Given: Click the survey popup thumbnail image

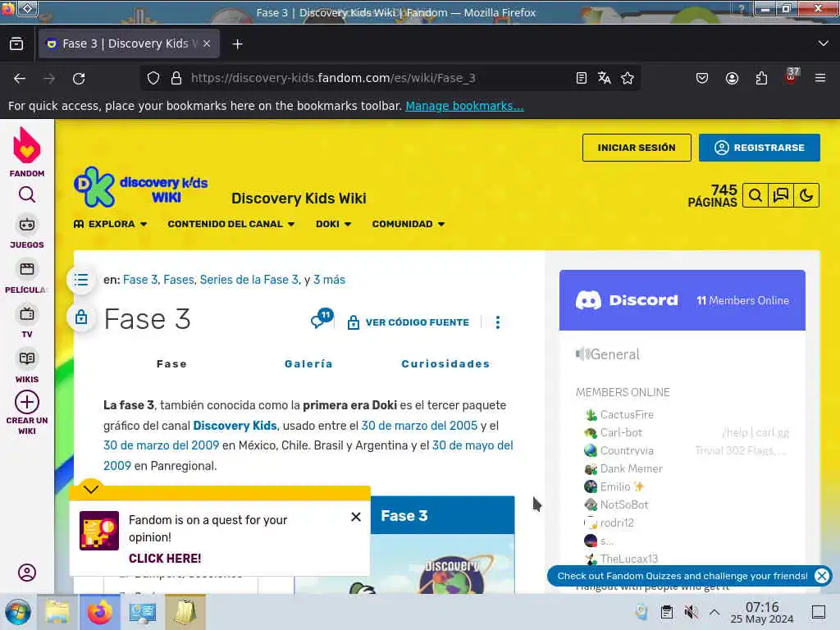Looking at the screenshot, I should pos(99,531).
